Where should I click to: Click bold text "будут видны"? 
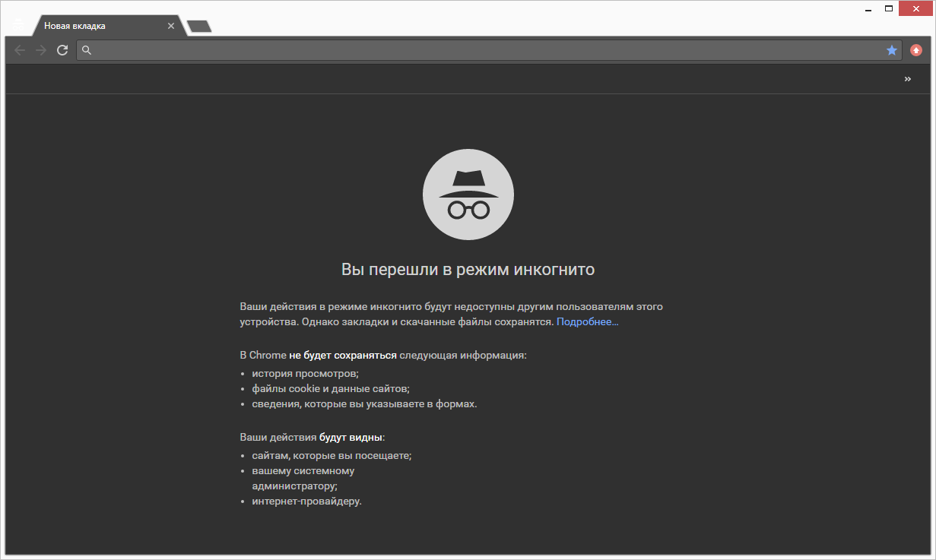(351, 438)
